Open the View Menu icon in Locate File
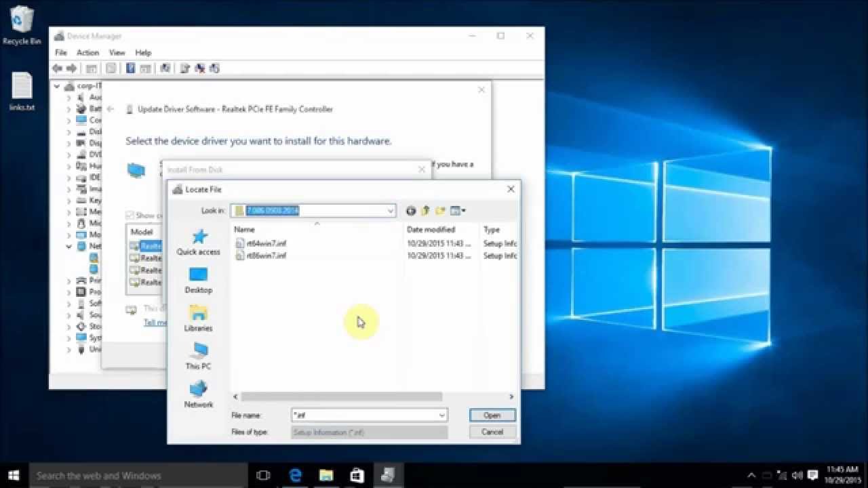Screen dimensions: 868x488 (458, 211)
